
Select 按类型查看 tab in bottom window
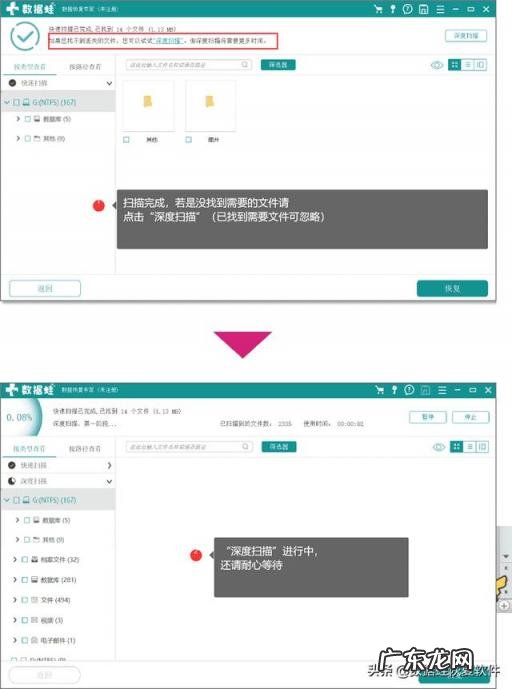click(29, 449)
